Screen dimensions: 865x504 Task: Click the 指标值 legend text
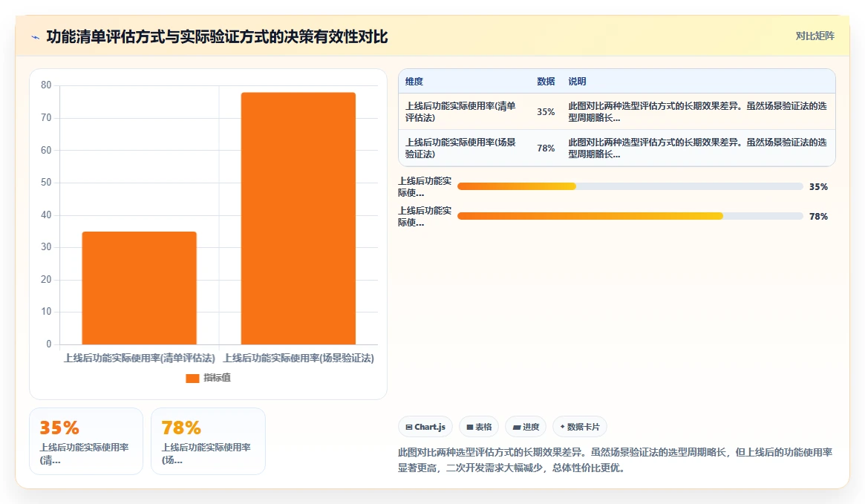(x=217, y=378)
